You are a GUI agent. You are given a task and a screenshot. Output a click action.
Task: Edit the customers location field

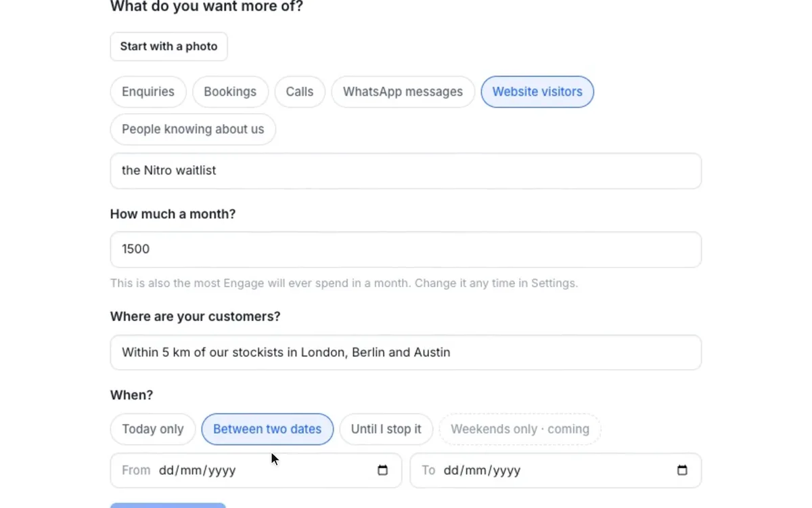[406, 352]
